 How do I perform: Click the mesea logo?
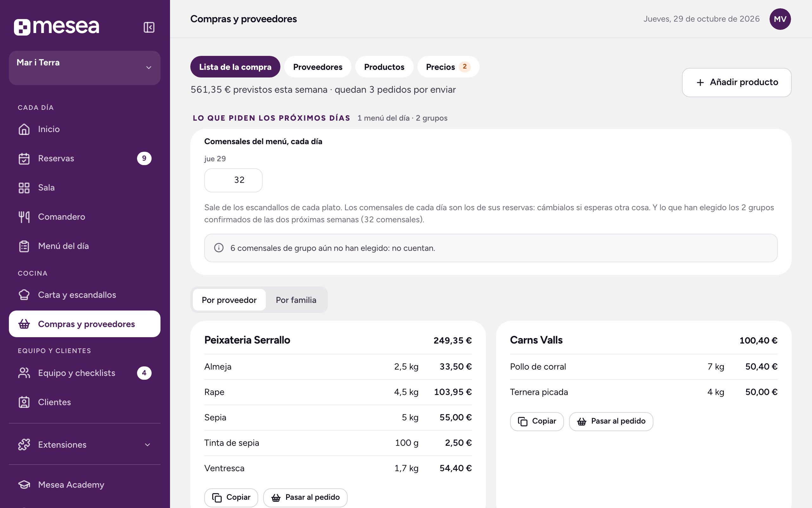(x=56, y=27)
